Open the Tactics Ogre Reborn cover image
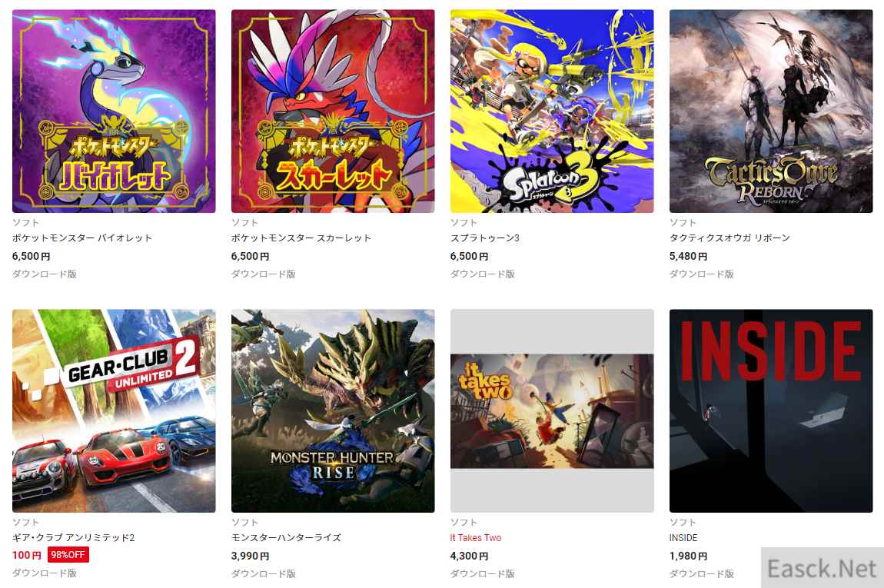 (771, 111)
